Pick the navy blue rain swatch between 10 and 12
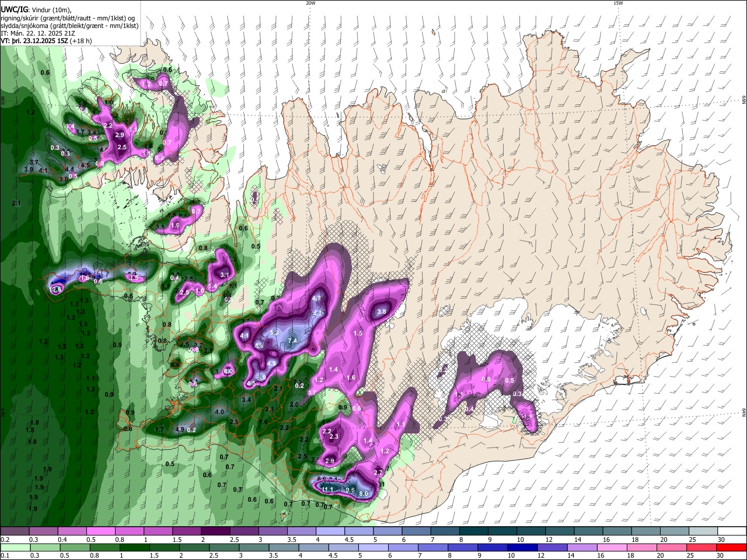The height and width of the screenshot is (560, 747). coord(521,547)
